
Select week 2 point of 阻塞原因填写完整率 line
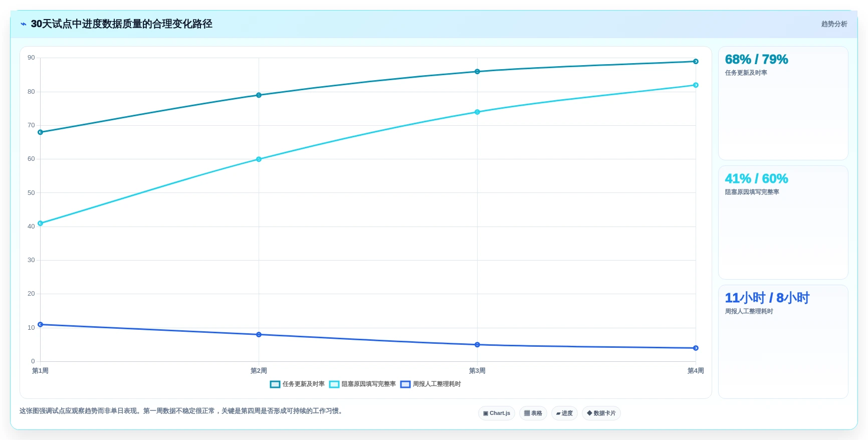259,159
